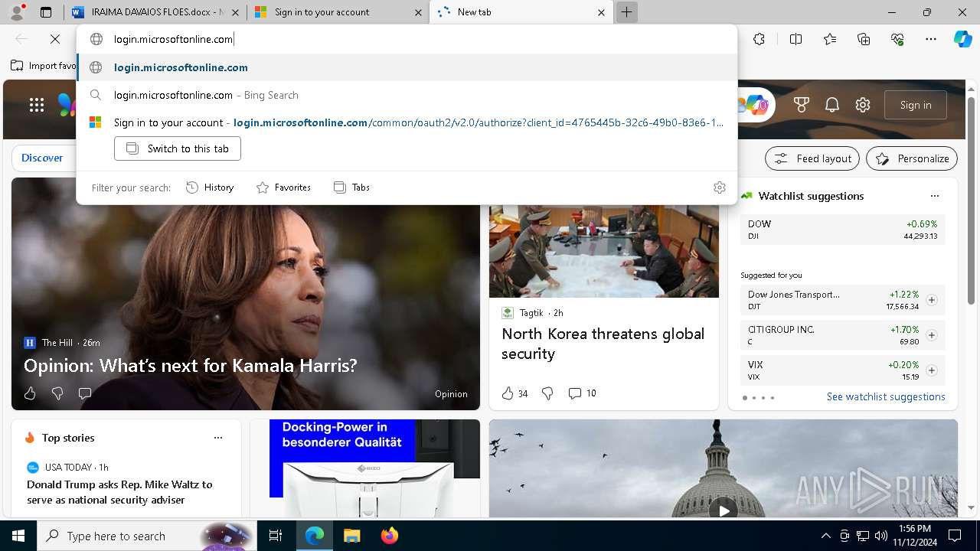
Task: Open the Feed layout options
Action: pyautogui.click(x=813, y=158)
